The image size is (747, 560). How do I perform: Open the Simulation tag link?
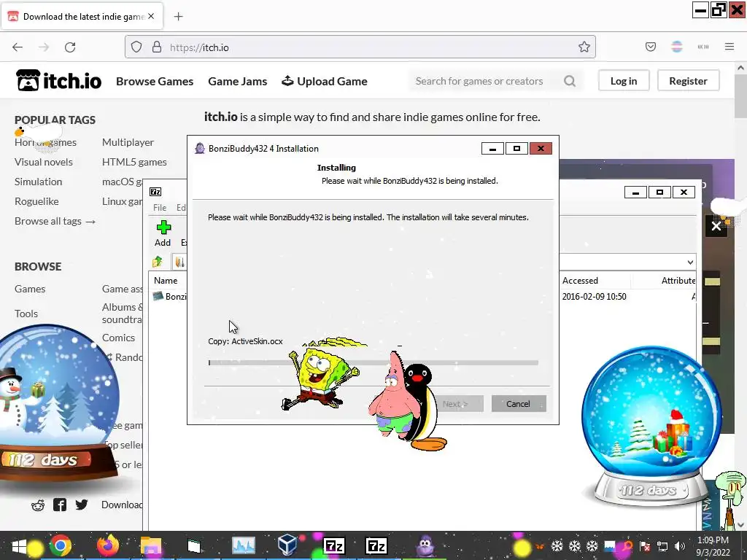(38, 182)
